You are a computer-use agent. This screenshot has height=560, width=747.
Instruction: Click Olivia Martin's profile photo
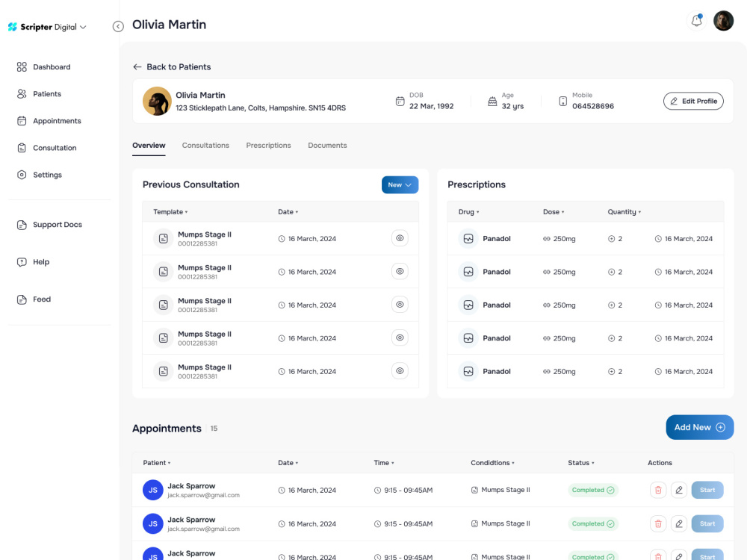[157, 101]
